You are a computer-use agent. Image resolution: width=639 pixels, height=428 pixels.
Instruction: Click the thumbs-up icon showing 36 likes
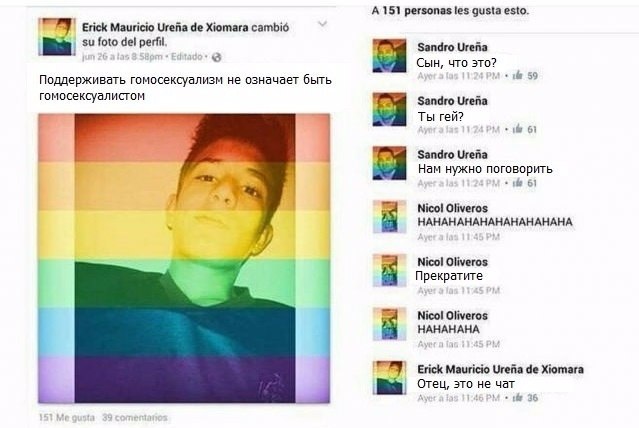(x=518, y=397)
